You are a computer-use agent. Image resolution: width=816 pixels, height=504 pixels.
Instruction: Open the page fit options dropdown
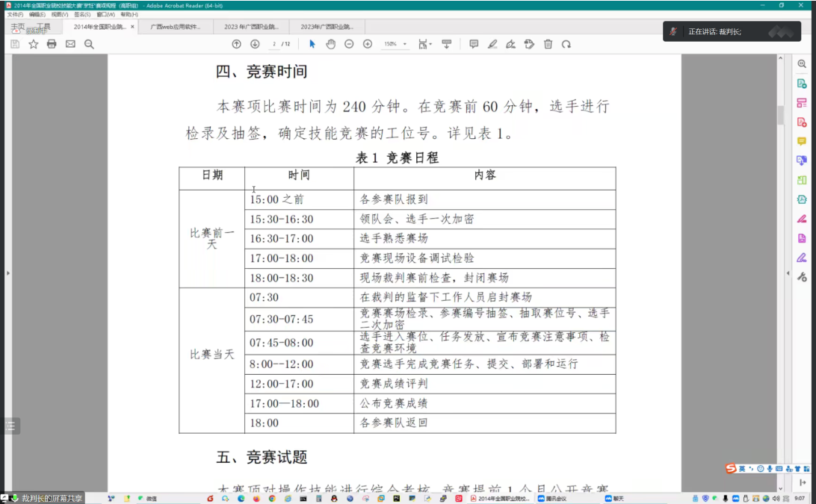click(x=425, y=44)
